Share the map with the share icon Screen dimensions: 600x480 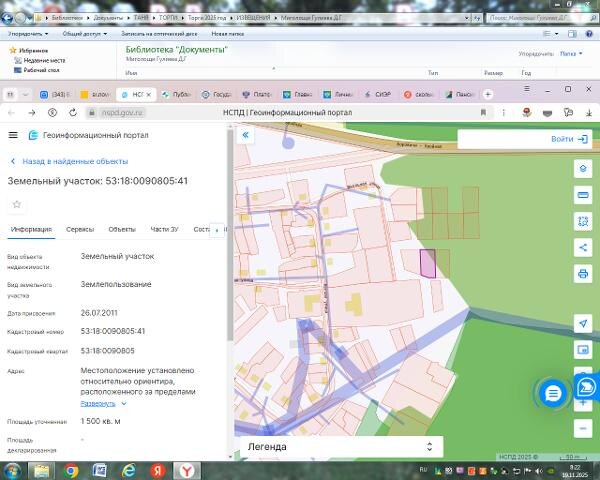coord(583,247)
